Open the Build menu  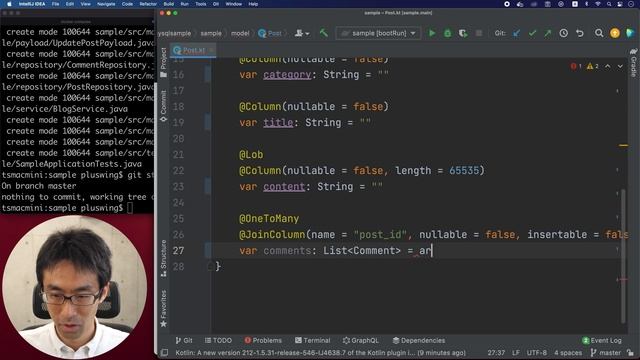pyautogui.click(x=169, y=4)
